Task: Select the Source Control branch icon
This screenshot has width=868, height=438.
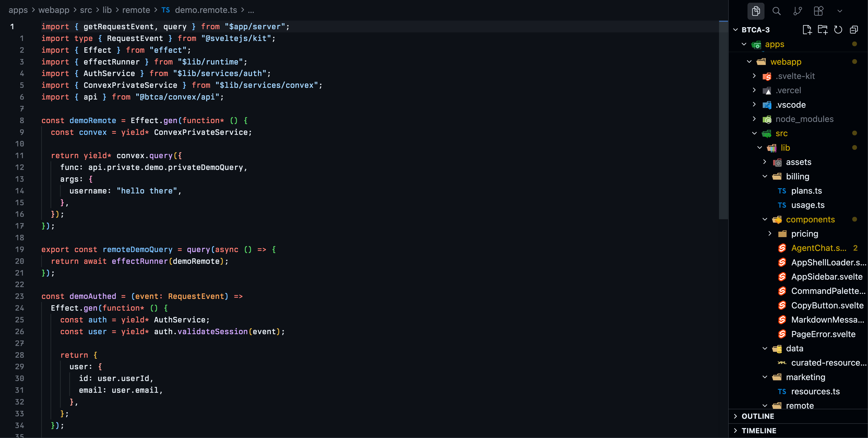Action: [798, 11]
